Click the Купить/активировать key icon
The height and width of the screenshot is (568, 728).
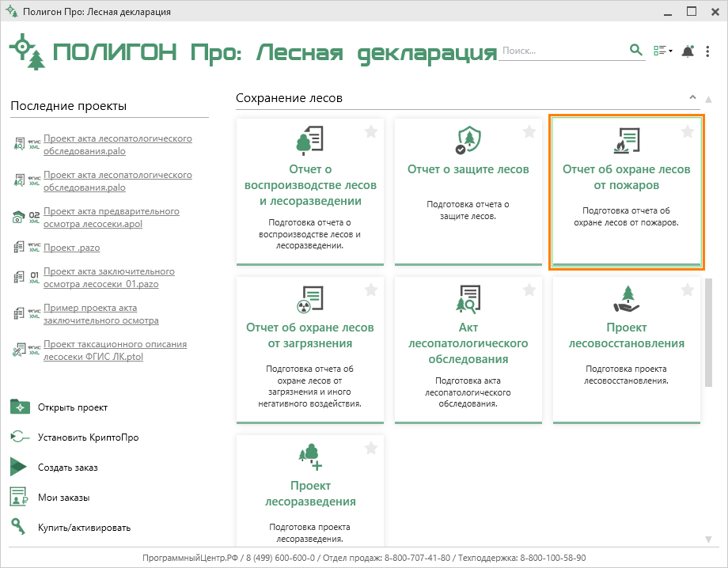18,527
